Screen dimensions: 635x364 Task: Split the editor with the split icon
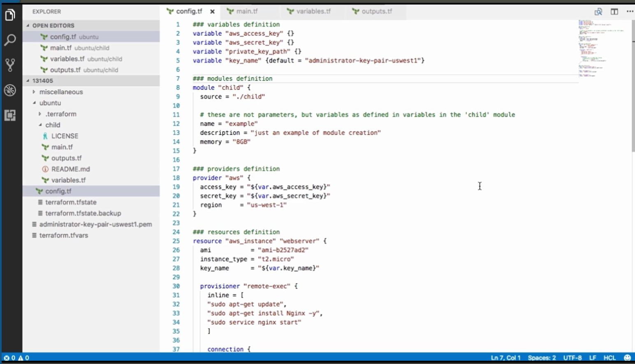click(614, 12)
